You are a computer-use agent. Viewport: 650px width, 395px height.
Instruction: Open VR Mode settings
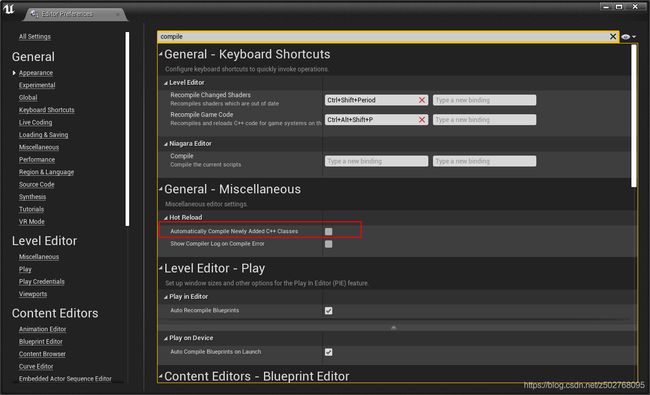point(32,222)
